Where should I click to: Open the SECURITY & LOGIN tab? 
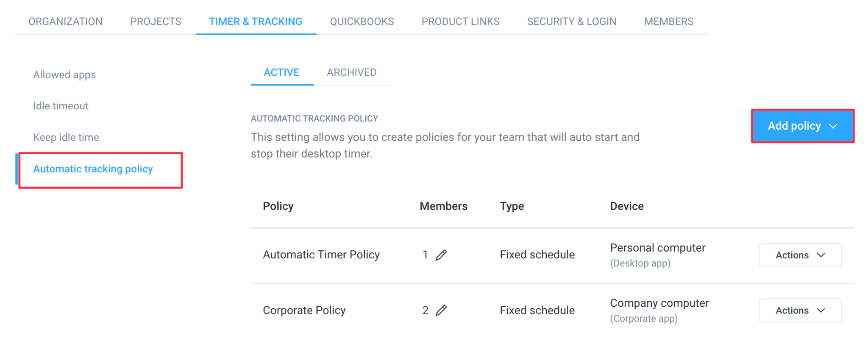point(571,21)
